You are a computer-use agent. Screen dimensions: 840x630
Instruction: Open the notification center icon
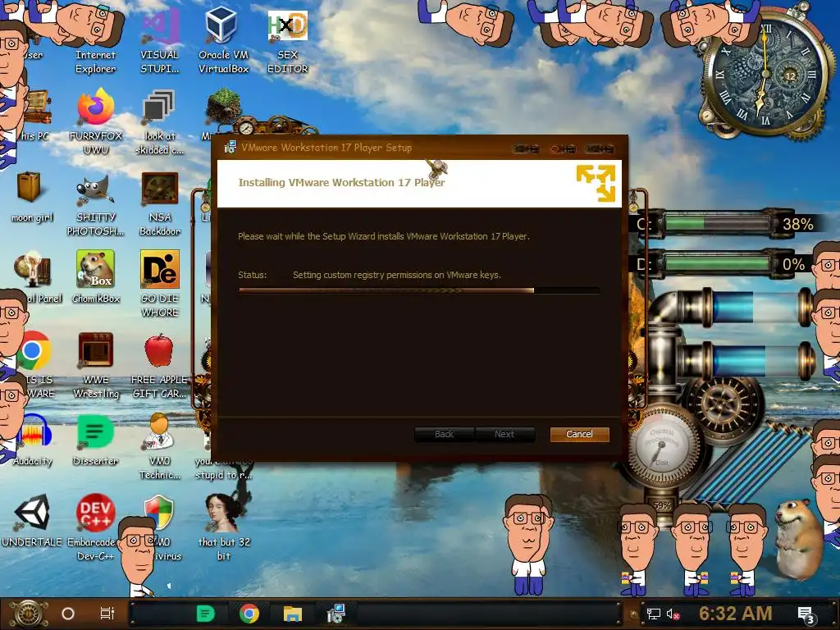[x=806, y=614]
